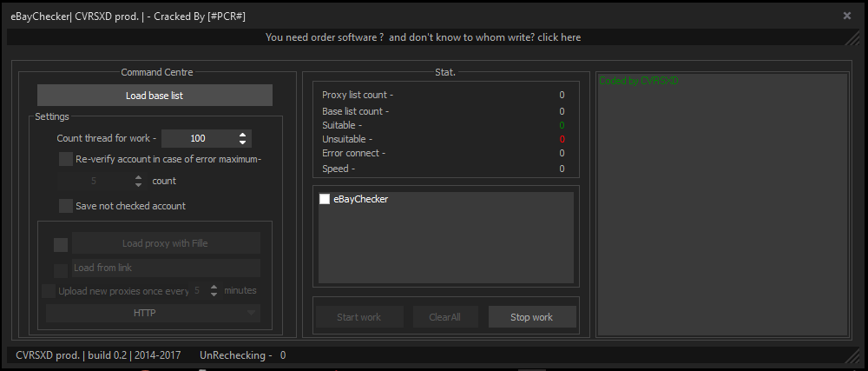The height and width of the screenshot is (371, 868).
Task: Click the Load from link input field
Action: coord(166,268)
